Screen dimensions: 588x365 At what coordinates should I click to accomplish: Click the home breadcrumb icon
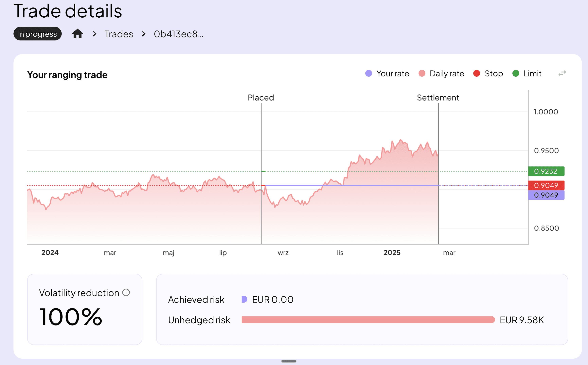(77, 34)
